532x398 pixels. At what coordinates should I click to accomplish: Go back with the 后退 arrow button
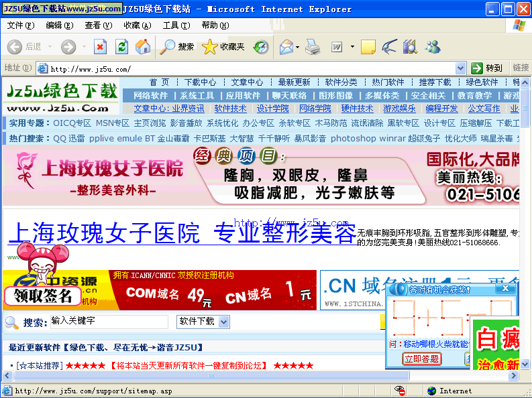coord(23,47)
